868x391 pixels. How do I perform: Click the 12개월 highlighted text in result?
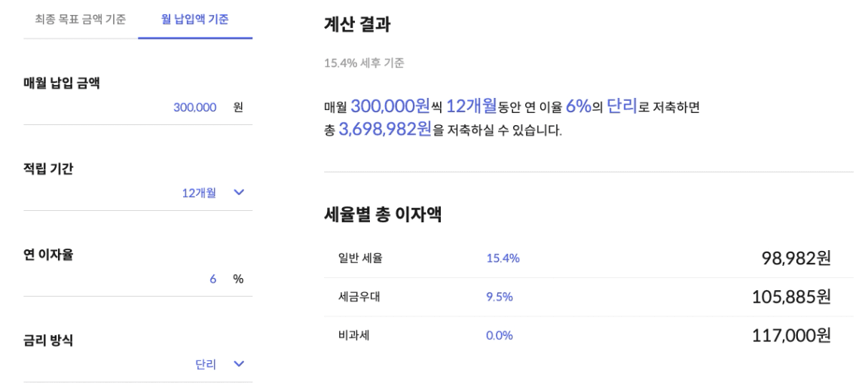coord(472,106)
